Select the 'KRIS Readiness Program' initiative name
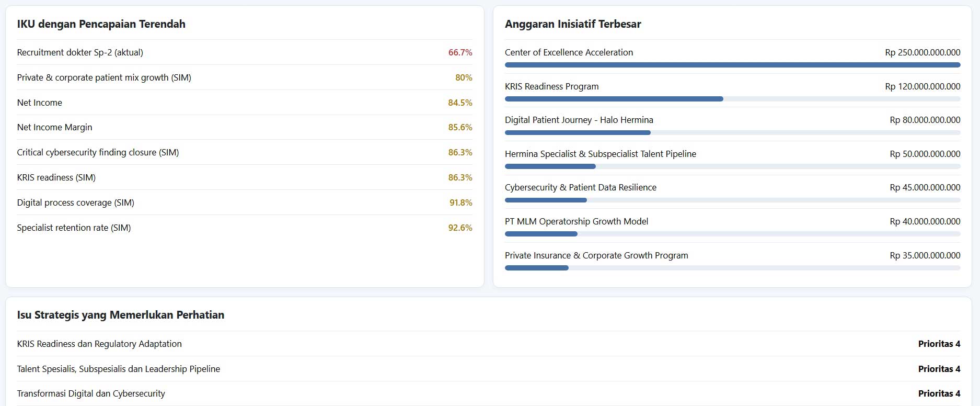Screen dimensions: 980x406 click(552, 86)
